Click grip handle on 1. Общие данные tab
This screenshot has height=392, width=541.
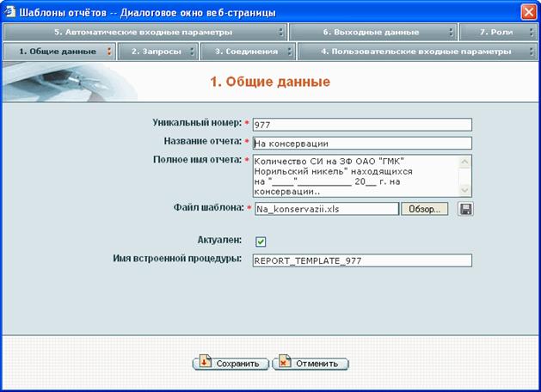click(x=109, y=52)
